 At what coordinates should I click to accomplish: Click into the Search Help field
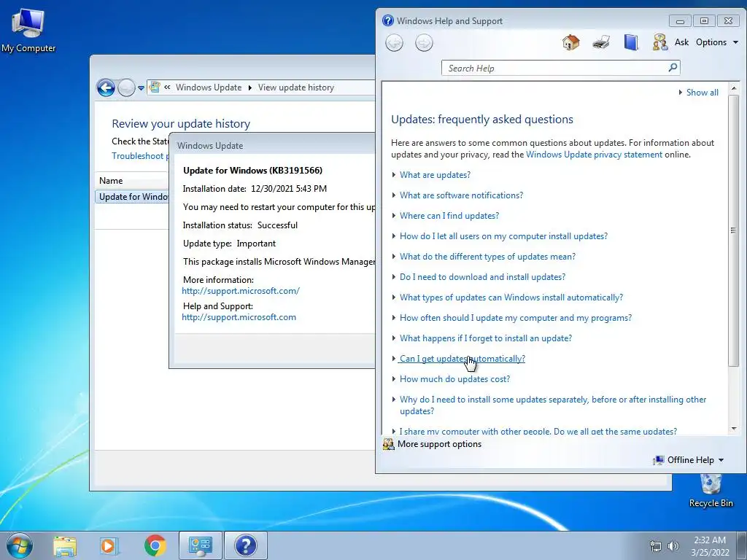pyautogui.click(x=555, y=68)
